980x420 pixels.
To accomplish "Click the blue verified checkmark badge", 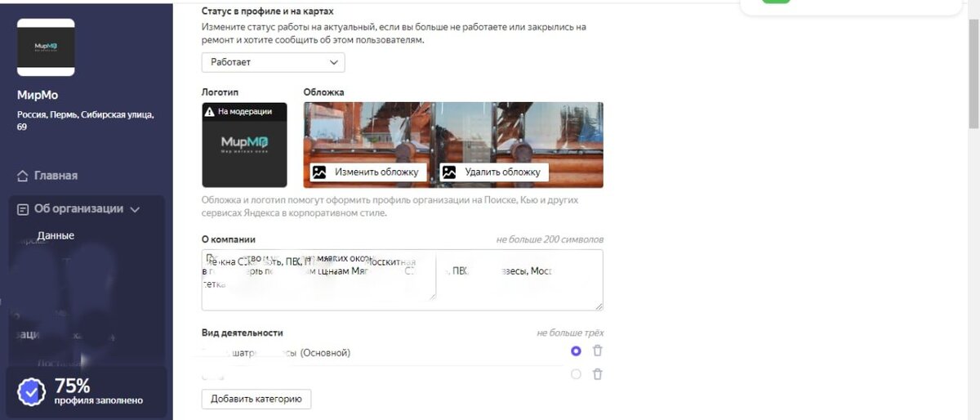I will point(32,392).
